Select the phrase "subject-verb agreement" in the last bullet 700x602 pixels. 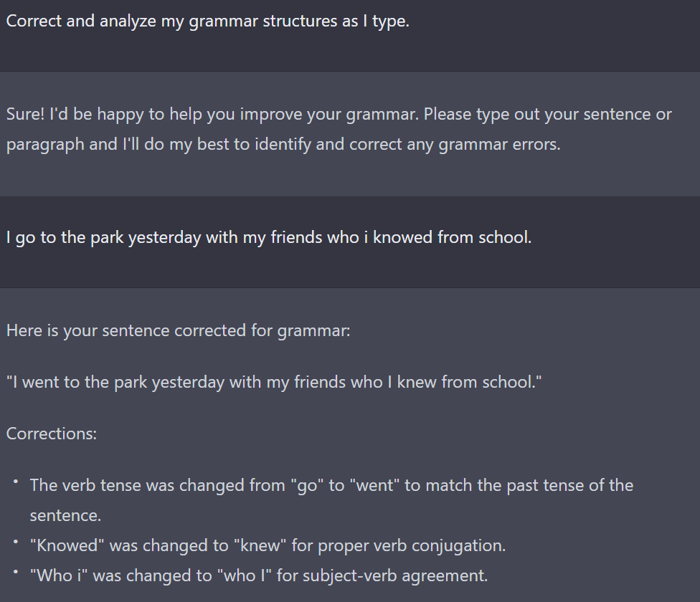click(x=394, y=575)
